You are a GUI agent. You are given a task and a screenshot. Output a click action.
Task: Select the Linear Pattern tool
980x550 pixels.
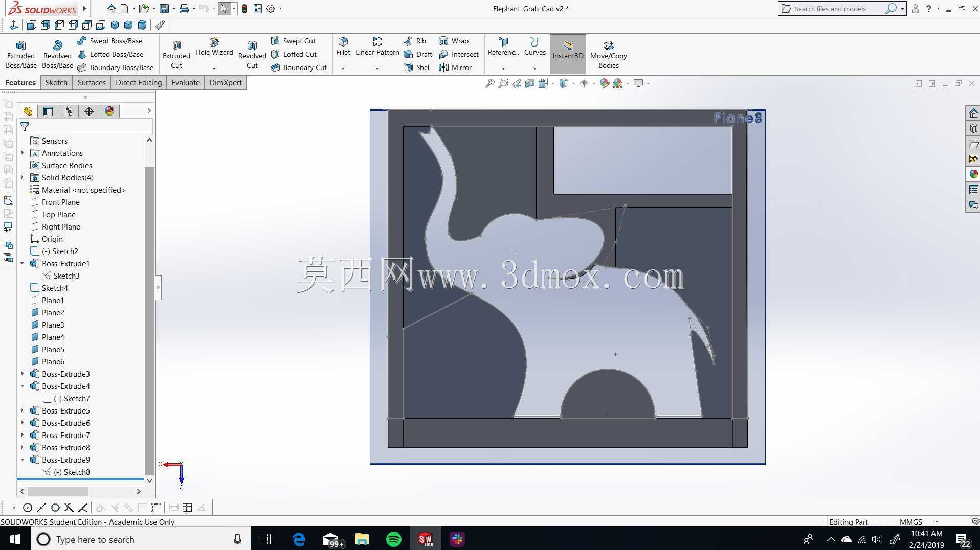click(x=377, y=47)
